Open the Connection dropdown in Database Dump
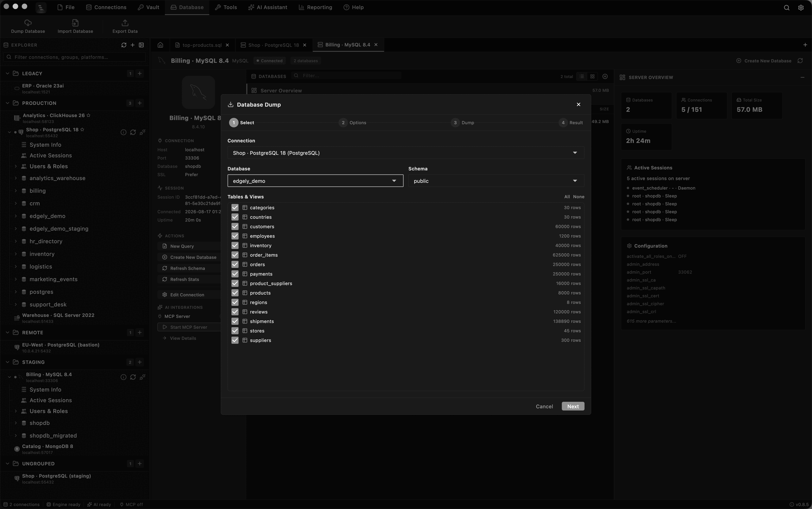The height and width of the screenshot is (509, 812). coord(406,153)
